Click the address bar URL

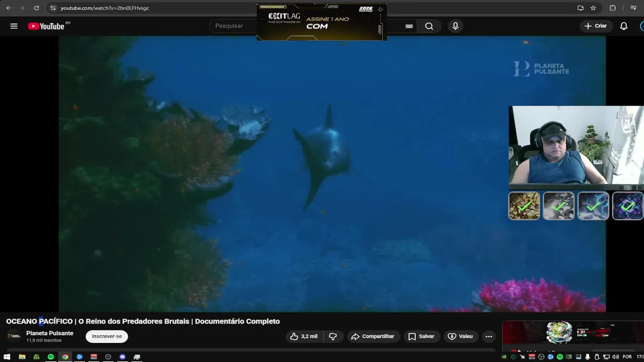(105, 8)
